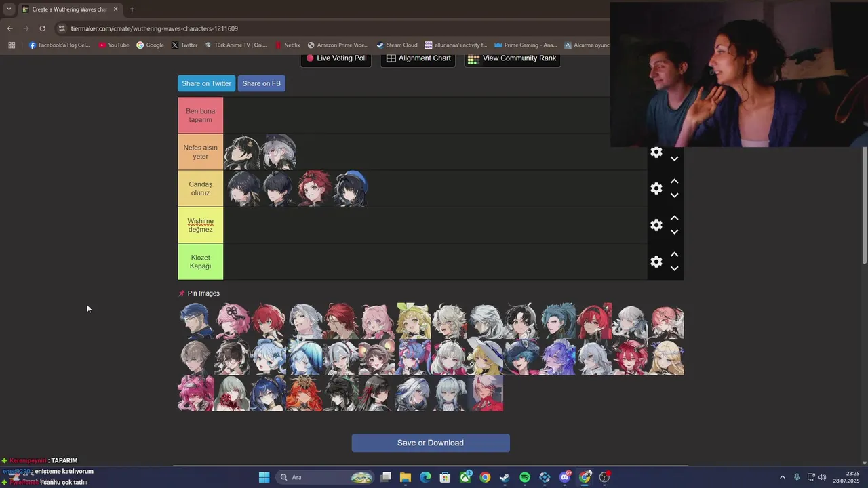This screenshot has width=868, height=488.
Task: Click the Windows taskbar search box
Action: (325, 477)
